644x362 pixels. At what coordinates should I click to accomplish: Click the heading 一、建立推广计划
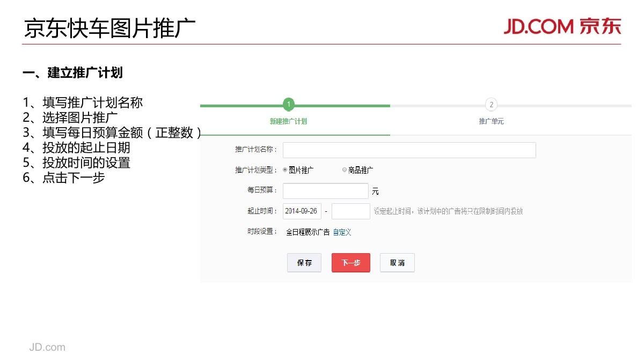point(73,72)
